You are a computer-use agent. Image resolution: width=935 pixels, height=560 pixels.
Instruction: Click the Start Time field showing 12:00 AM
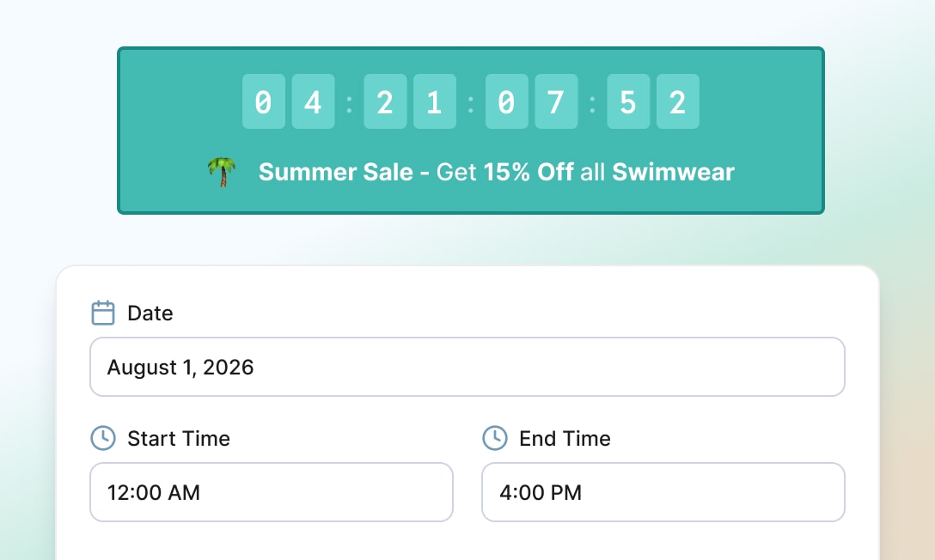(271, 492)
